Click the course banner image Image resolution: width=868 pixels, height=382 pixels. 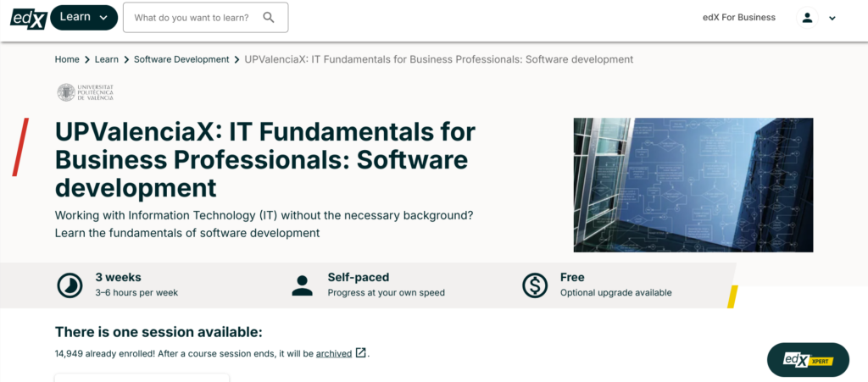pyautogui.click(x=693, y=185)
